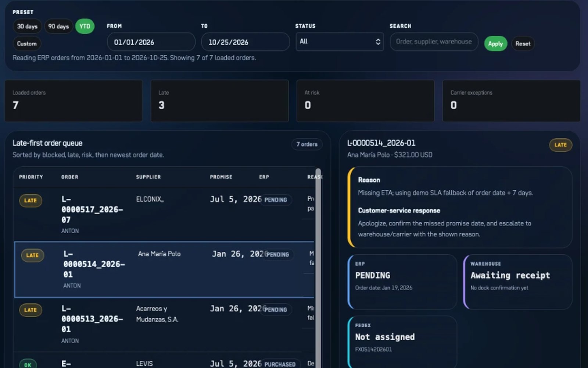Apply the filters
This screenshot has width=588, height=368.
click(495, 44)
